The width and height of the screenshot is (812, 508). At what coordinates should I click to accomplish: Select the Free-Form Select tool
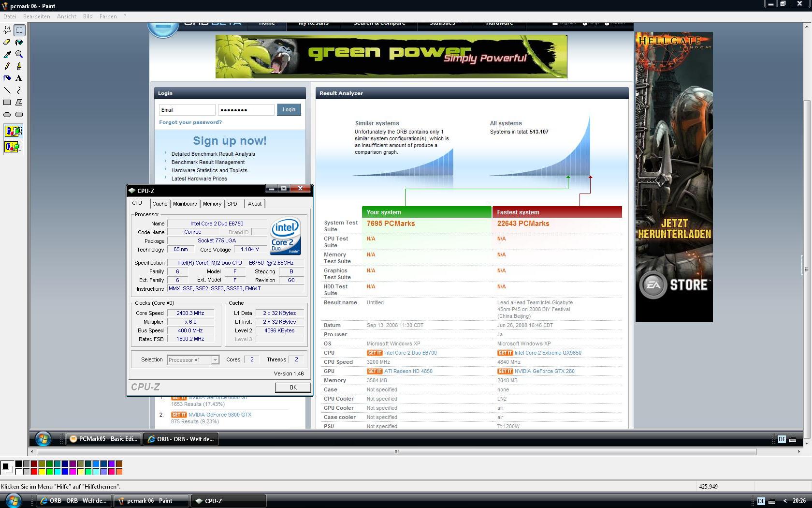pyautogui.click(x=7, y=30)
